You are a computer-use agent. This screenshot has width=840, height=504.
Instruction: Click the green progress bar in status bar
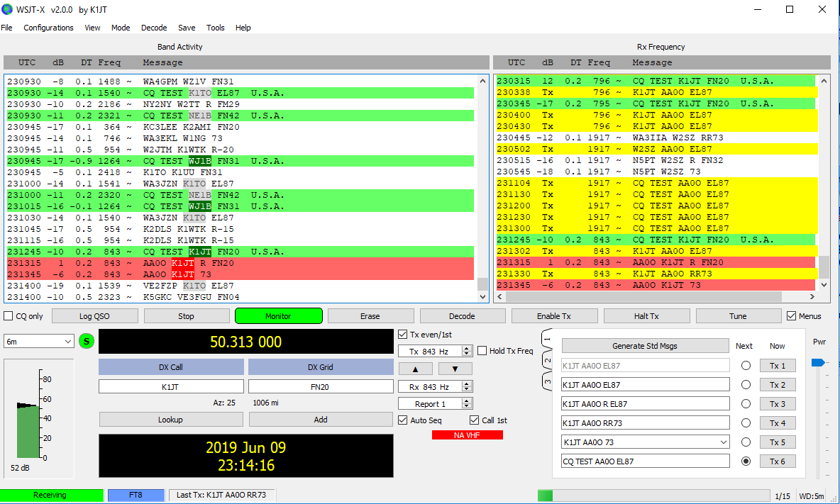[546, 495]
